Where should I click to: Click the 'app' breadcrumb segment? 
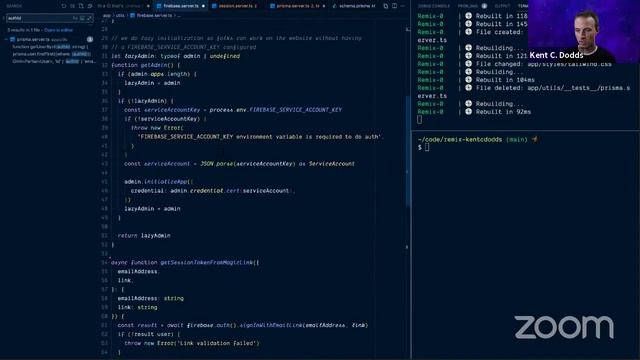tap(107, 16)
